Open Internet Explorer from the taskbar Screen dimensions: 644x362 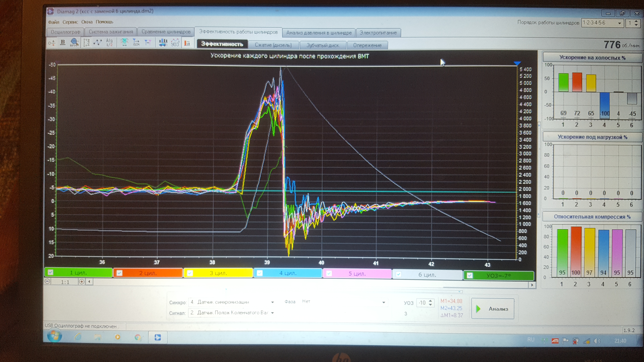(78, 337)
